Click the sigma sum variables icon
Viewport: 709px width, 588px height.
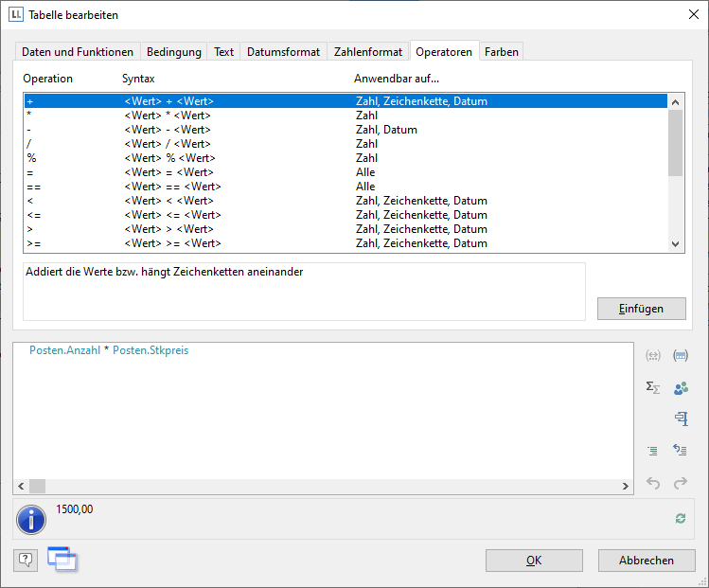(652, 387)
